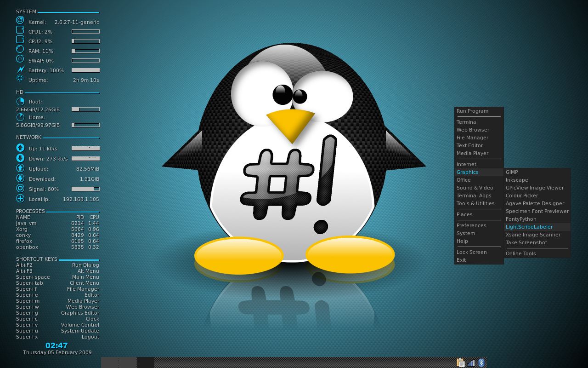Launch GIMP from Graphics submenu
This screenshot has width=588, height=368.
click(537, 172)
